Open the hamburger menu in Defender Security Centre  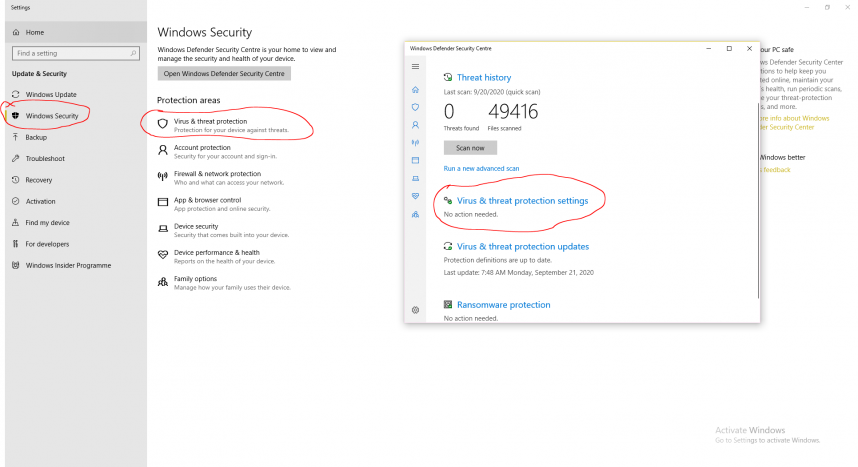point(415,66)
